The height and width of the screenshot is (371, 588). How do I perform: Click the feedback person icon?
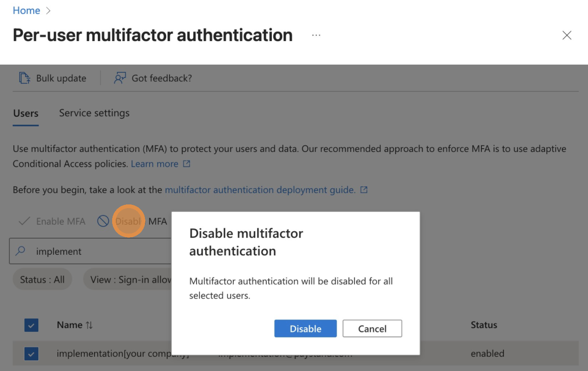(x=120, y=78)
